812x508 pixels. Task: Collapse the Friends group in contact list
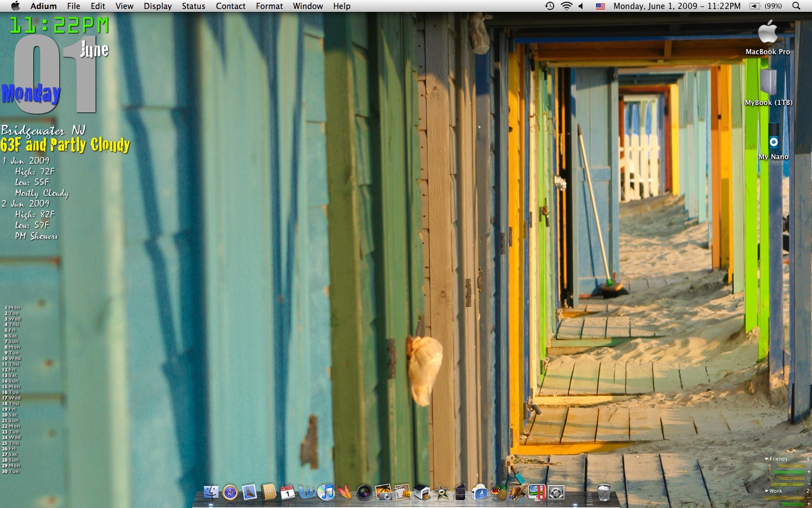point(766,459)
